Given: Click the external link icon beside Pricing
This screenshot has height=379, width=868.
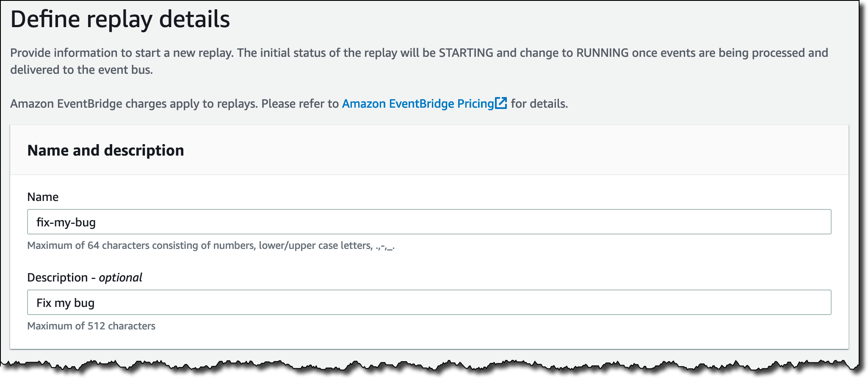Looking at the screenshot, I should click(x=501, y=103).
